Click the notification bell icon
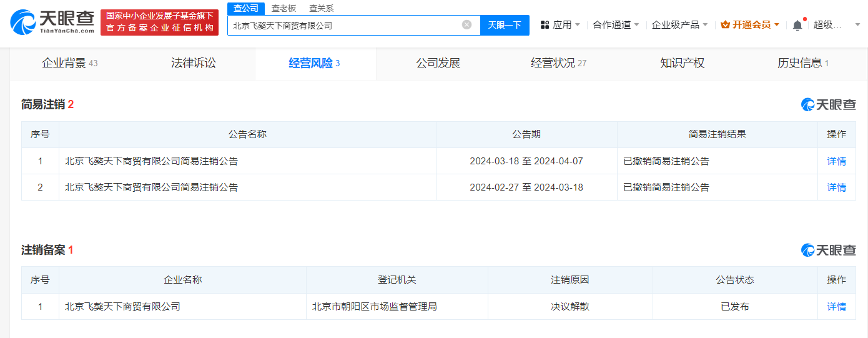Image resolution: width=868 pixels, height=338 pixels. [x=797, y=25]
